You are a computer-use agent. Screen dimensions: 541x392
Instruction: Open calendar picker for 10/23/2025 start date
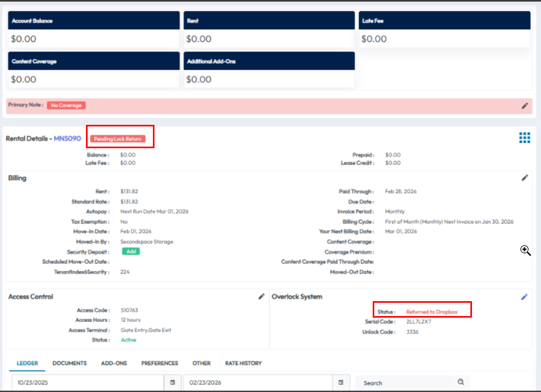173,382
